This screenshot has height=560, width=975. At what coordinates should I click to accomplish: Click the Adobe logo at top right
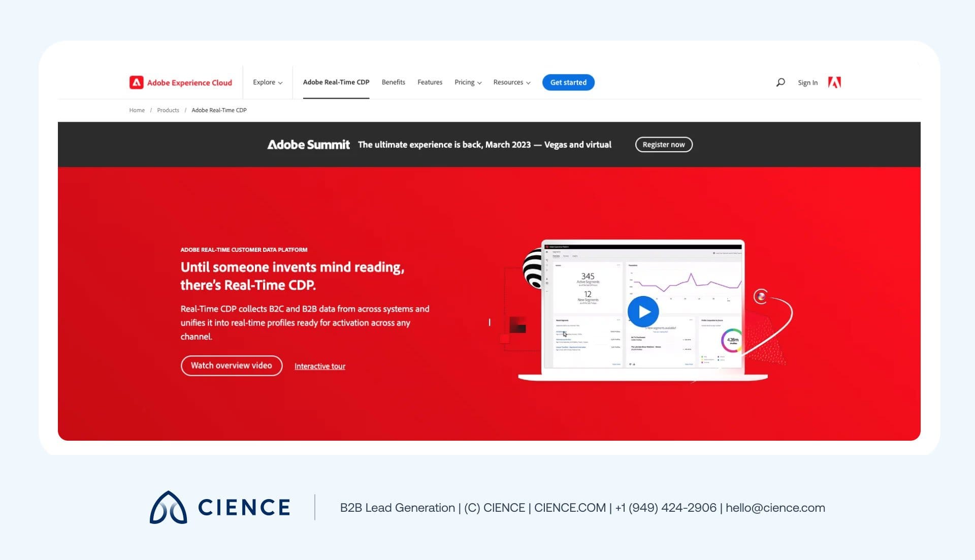coord(835,82)
